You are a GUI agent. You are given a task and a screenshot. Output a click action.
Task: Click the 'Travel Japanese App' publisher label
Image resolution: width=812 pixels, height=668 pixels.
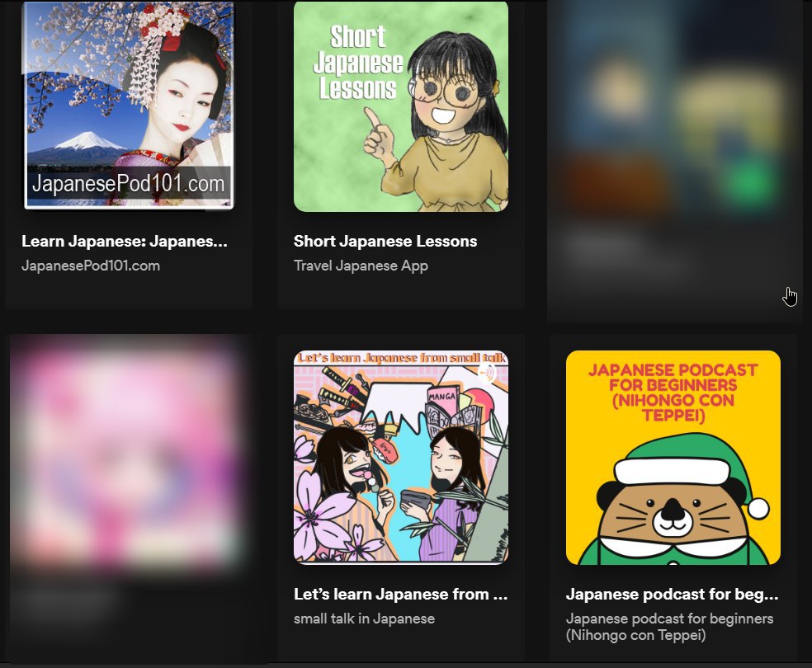361,266
